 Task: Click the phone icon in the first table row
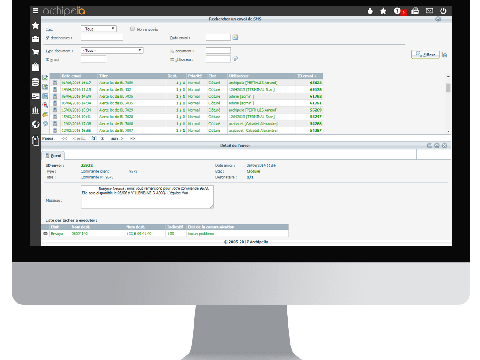point(55,83)
